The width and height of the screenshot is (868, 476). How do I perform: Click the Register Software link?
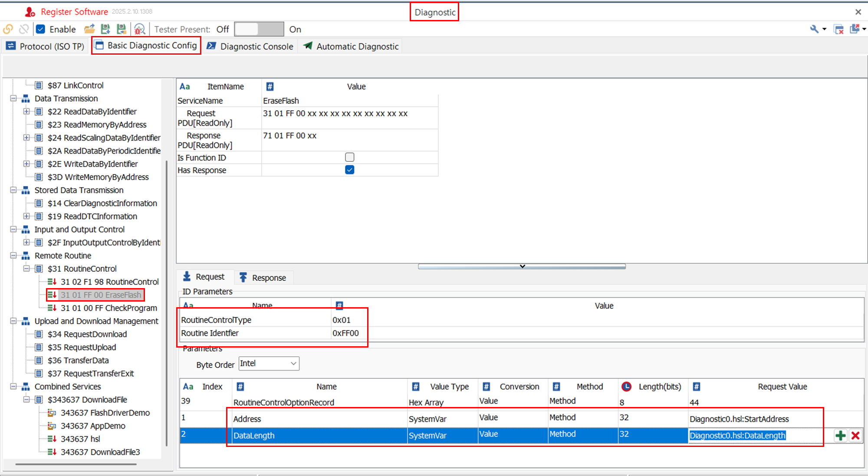(74, 12)
